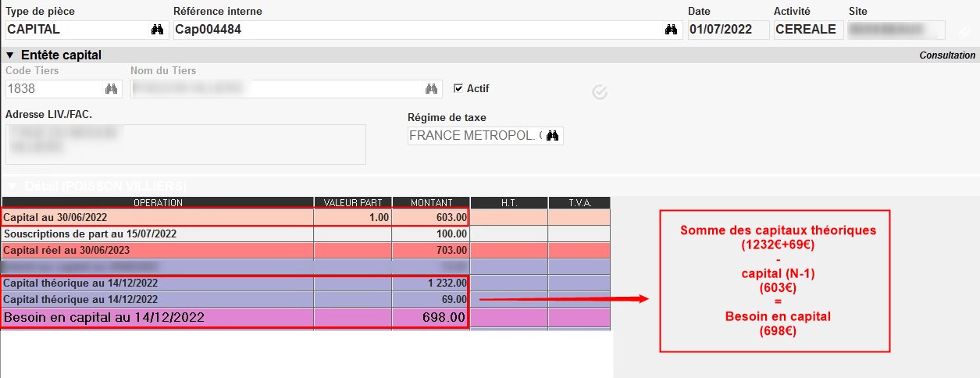This screenshot has width=980, height=378.
Task: Click the OPERATION column header
Action: (x=157, y=203)
